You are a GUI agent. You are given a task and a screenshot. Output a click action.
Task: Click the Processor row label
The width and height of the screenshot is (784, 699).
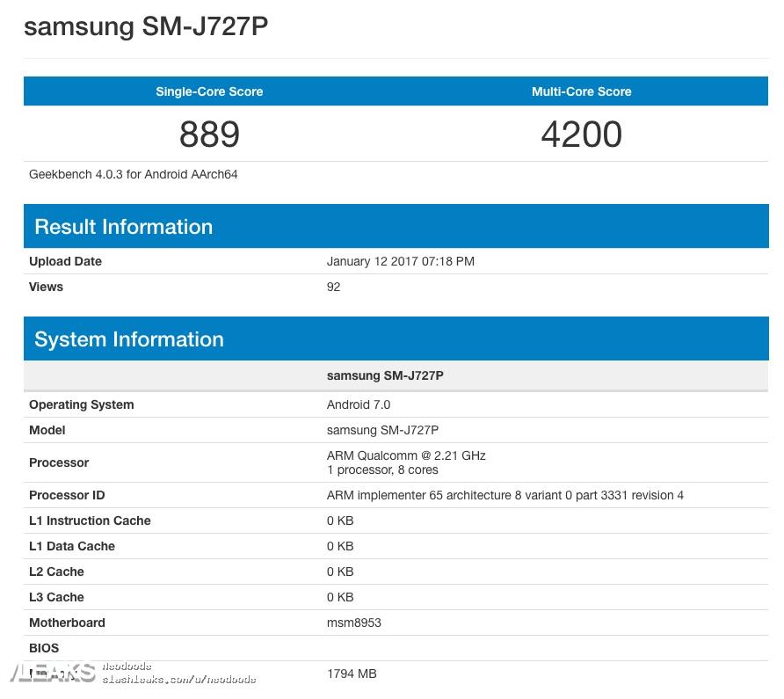[59, 462]
